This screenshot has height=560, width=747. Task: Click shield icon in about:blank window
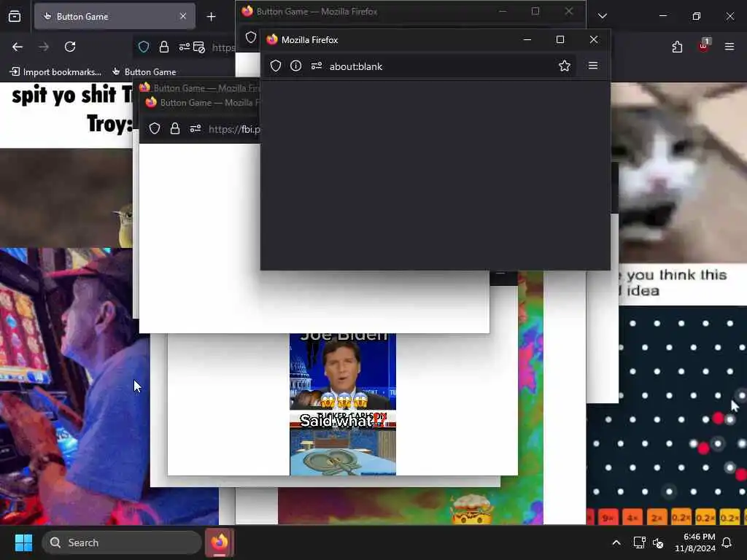pyautogui.click(x=275, y=66)
